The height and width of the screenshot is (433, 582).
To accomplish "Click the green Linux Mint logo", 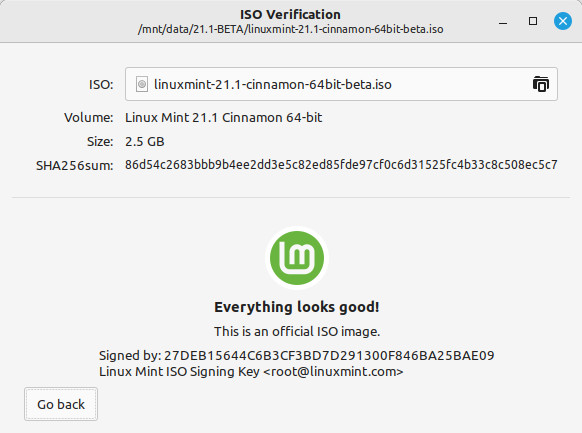I will click(x=297, y=258).
